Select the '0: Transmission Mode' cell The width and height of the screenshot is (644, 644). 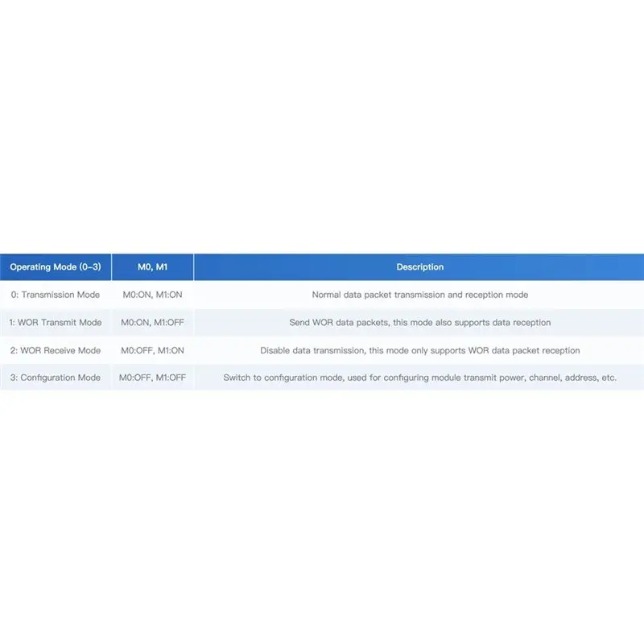[x=56, y=295]
